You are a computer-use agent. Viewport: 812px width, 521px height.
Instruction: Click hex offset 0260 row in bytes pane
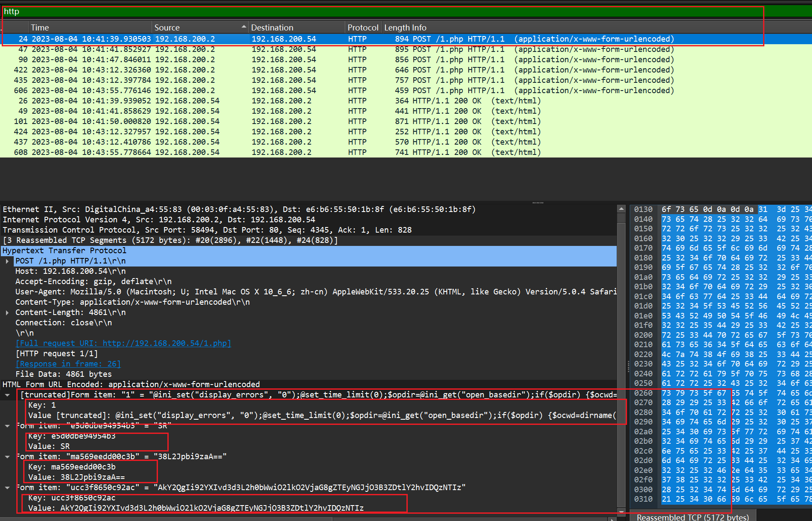click(x=723, y=393)
